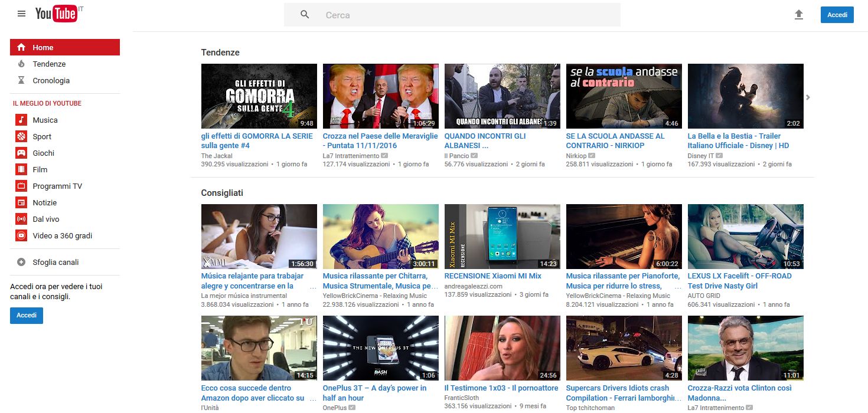Click the Home house icon
The image size is (868, 413).
tap(21, 47)
